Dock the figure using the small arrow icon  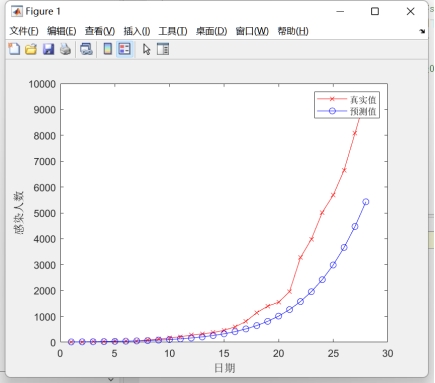coord(422,31)
